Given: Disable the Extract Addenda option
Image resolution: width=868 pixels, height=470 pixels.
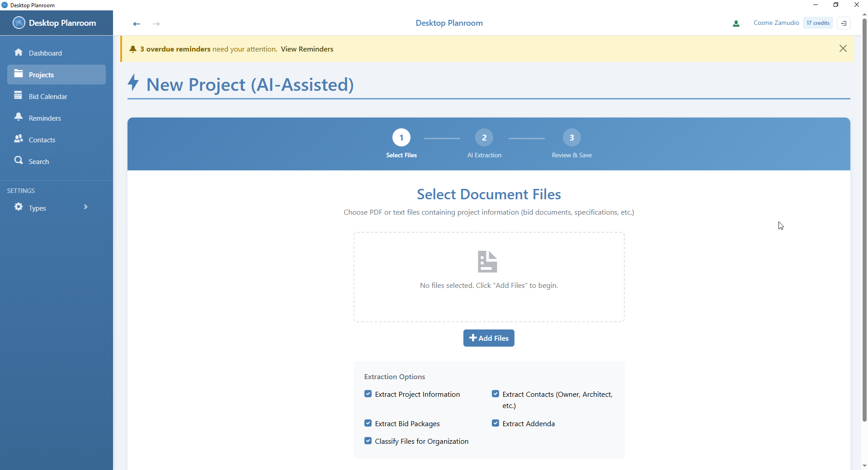Looking at the screenshot, I should (x=495, y=423).
